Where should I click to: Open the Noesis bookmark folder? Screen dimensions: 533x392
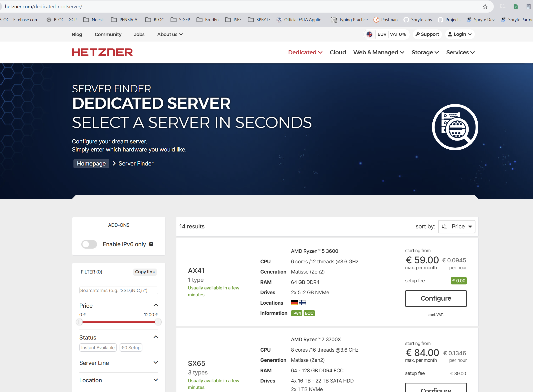pos(94,20)
